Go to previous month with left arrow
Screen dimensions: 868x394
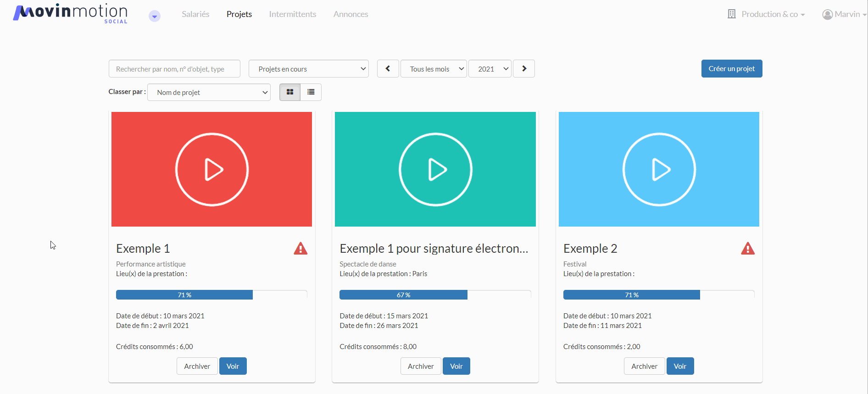pyautogui.click(x=388, y=69)
